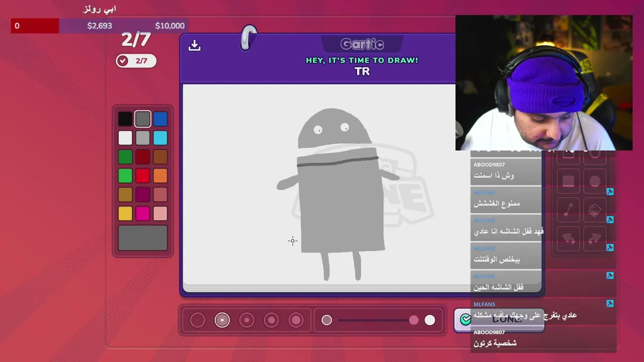
Task: Choose the yellow color swatch
Action: pyautogui.click(x=125, y=214)
